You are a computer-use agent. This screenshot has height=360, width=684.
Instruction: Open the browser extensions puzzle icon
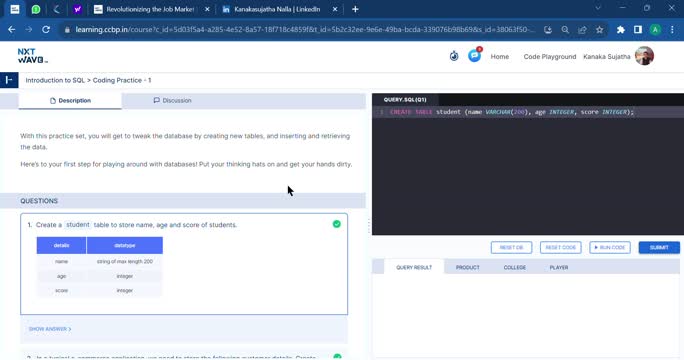tap(620, 30)
